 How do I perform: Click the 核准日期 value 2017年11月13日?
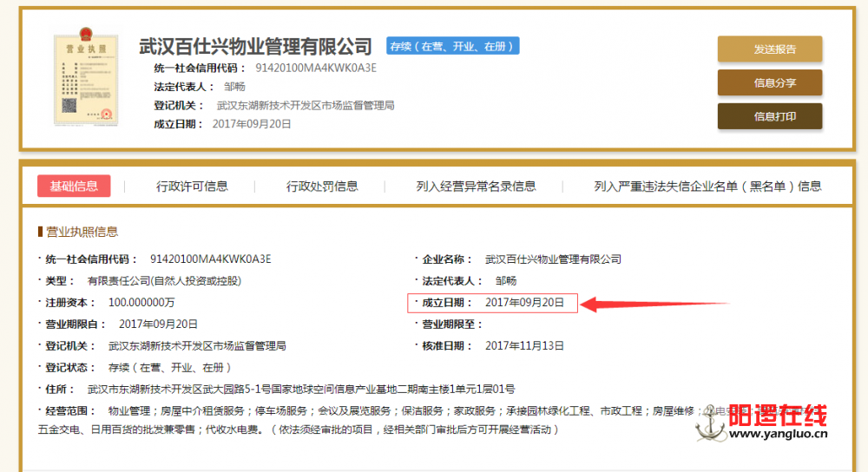point(524,346)
